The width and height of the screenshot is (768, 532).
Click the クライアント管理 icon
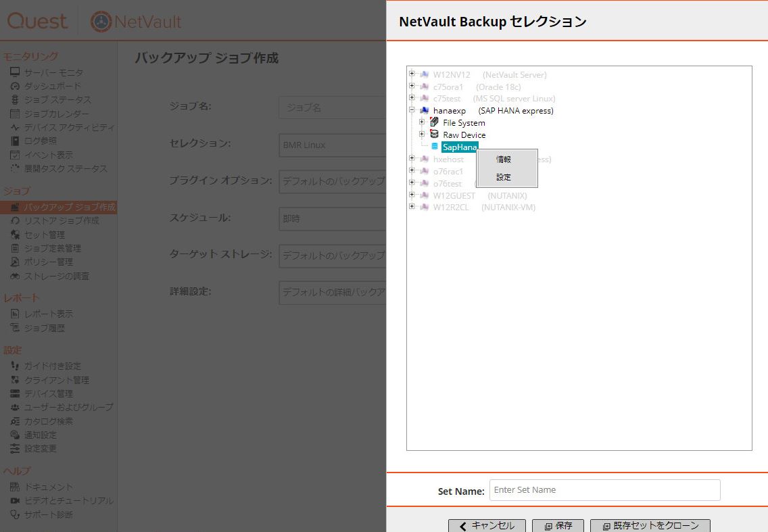[15, 380]
